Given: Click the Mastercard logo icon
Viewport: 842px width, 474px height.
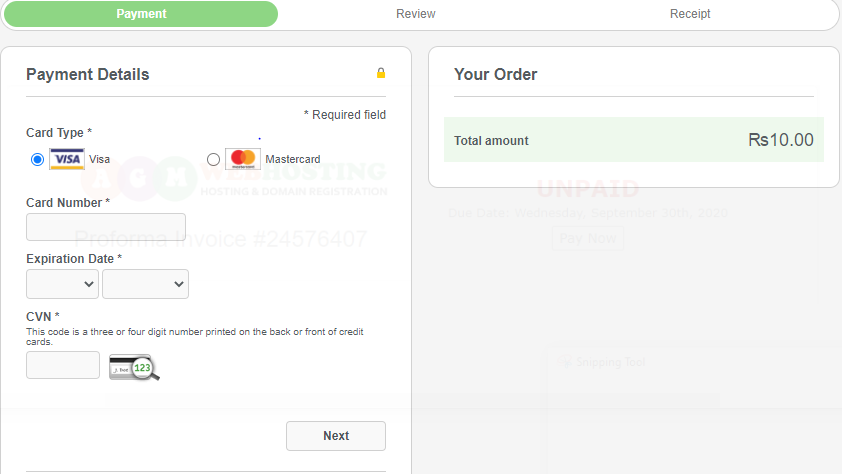Looking at the screenshot, I should coord(243,159).
